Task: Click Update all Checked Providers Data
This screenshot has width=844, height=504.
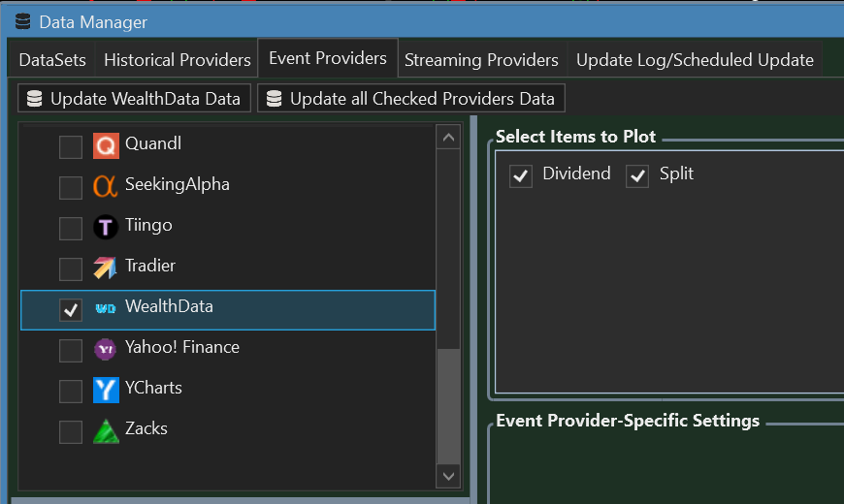Action: [411, 98]
